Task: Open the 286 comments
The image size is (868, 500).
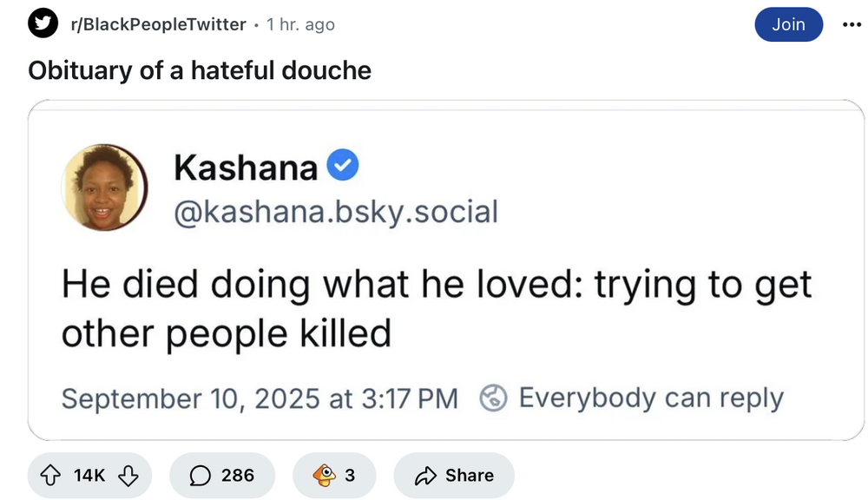Action: (222, 475)
